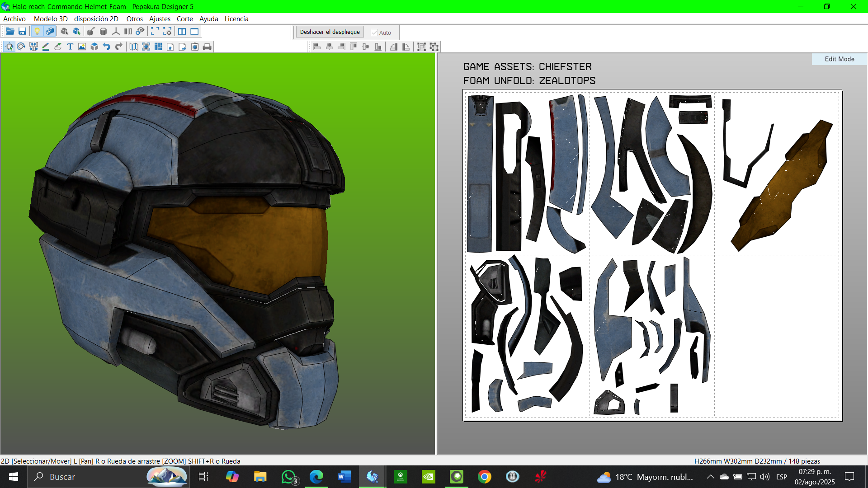Print the pattern with the printer icon
The height and width of the screenshot is (488, 868).
click(x=207, y=47)
